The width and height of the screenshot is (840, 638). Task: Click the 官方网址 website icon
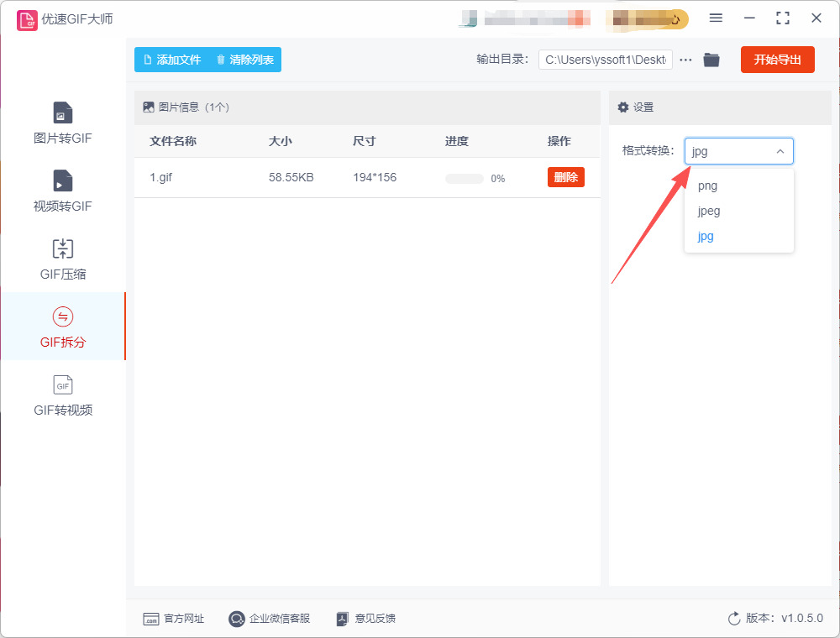pyautogui.click(x=151, y=620)
